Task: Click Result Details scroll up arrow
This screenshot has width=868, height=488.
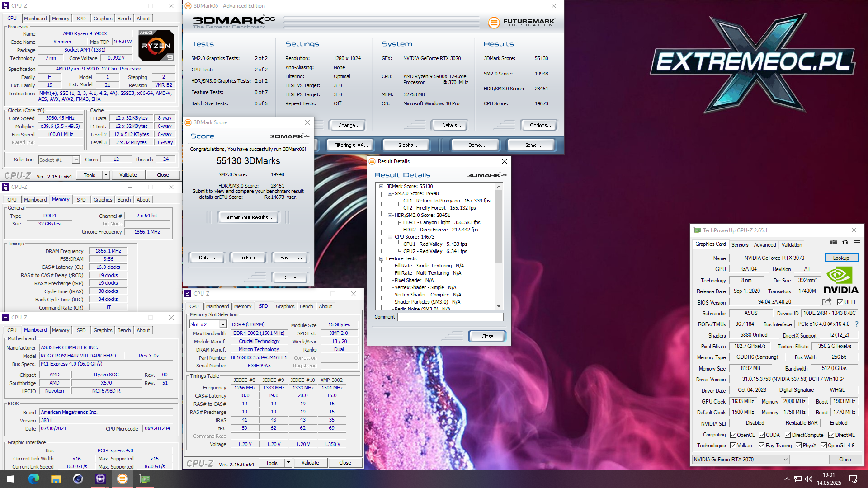Action: pos(499,187)
